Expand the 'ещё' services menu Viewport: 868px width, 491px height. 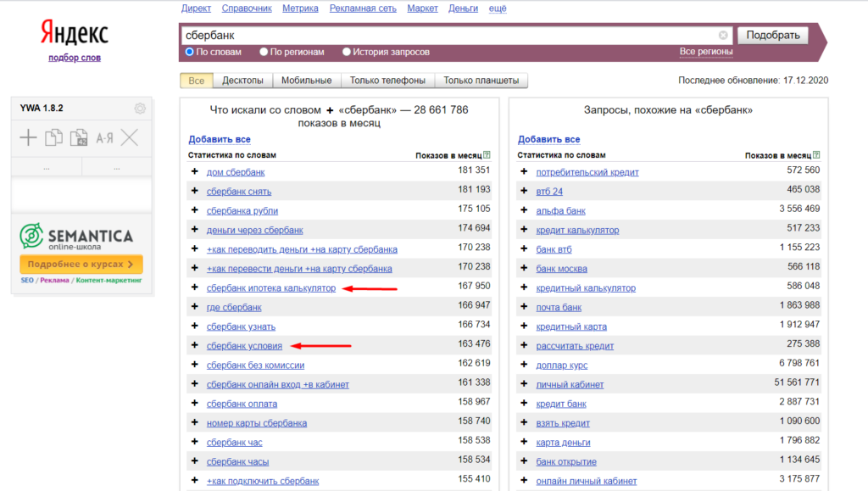coord(498,8)
